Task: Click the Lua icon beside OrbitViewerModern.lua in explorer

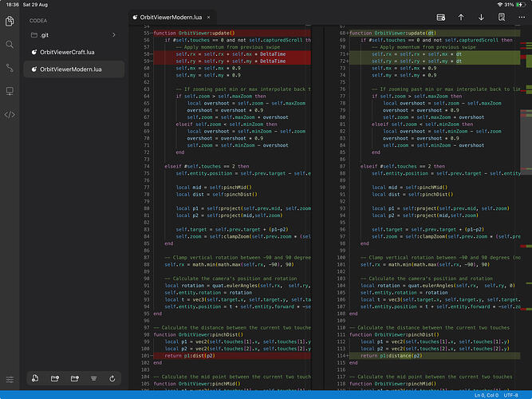Action: [x=34, y=69]
